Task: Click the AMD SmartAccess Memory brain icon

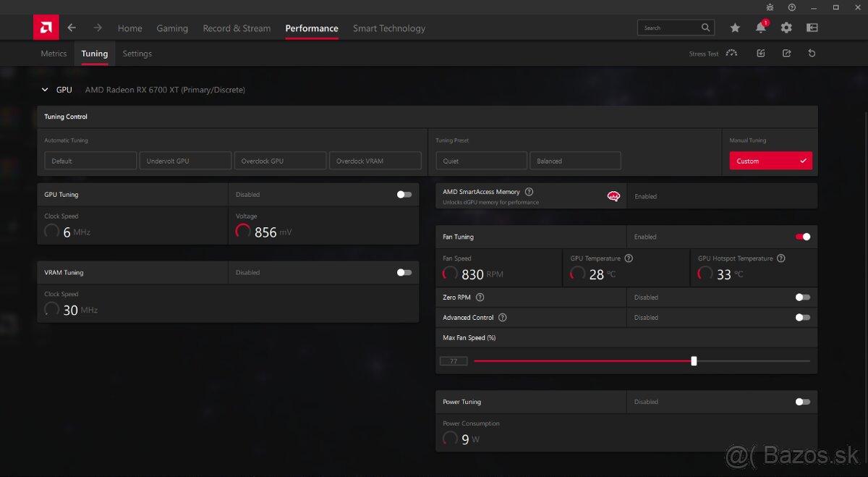Action: [613, 195]
